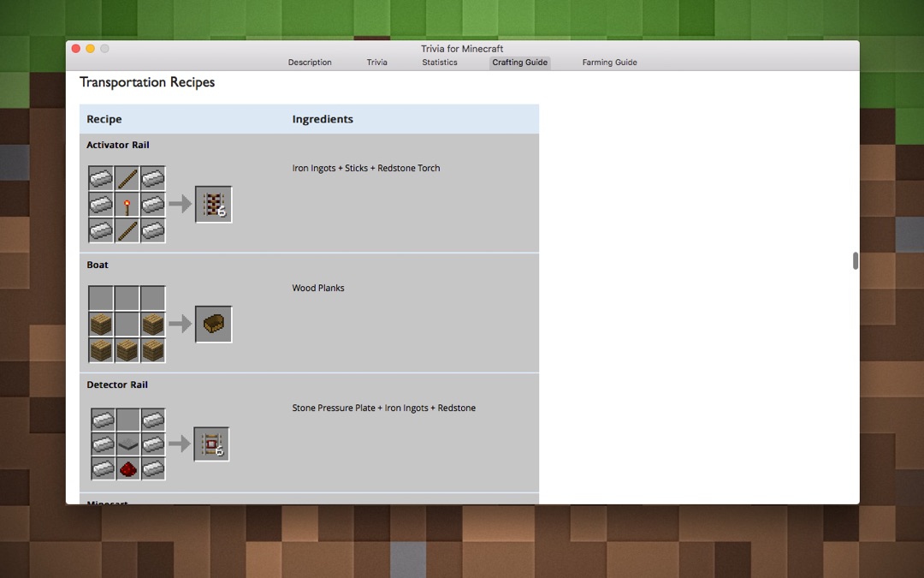Click the Activator Rail recipe title
924x578 pixels.
coord(118,145)
